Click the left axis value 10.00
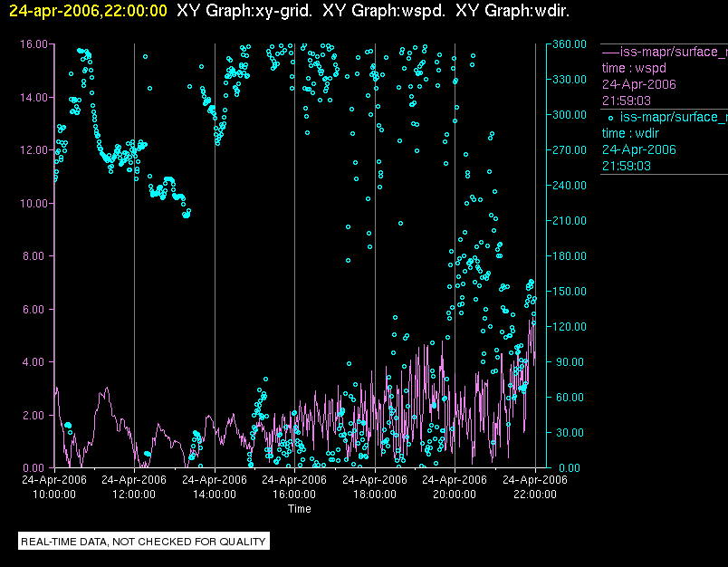Screen dimensions: 728x567 (34, 204)
